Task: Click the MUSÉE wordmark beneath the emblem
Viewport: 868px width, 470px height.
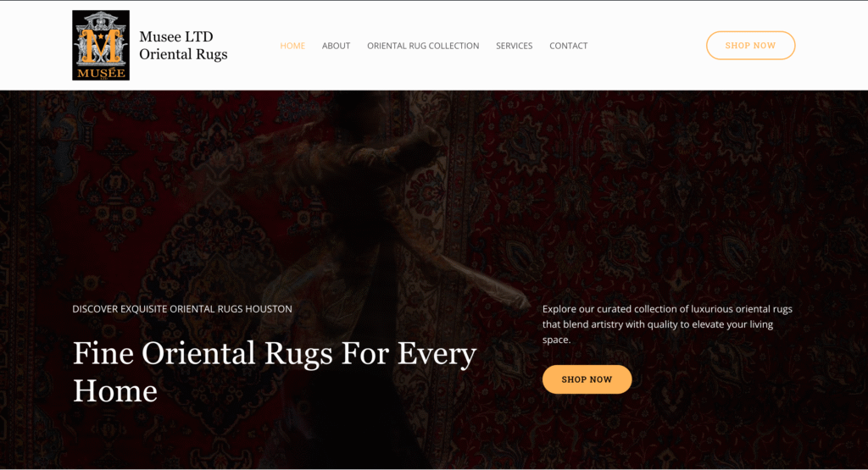Action: (x=101, y=73)
